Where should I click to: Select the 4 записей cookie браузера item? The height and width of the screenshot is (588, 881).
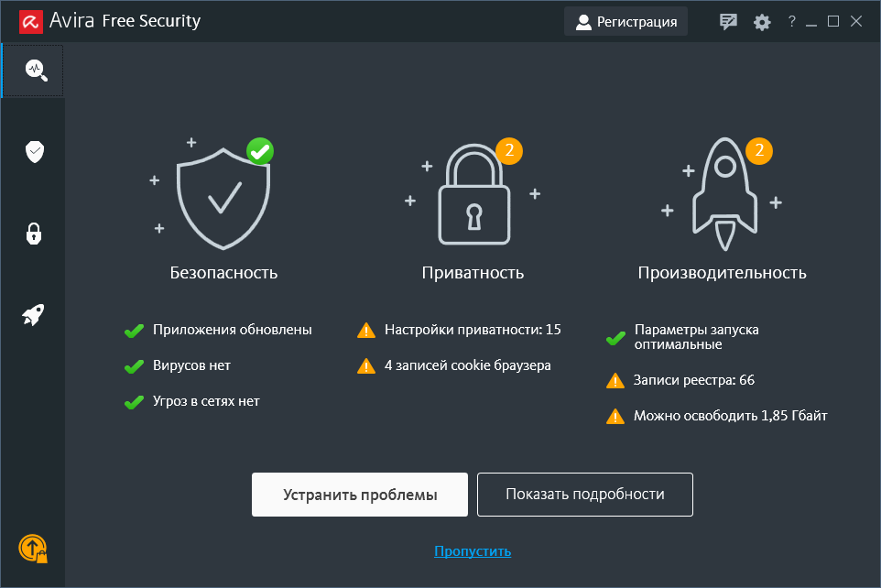pyautogui.click(x=467, y=365)
